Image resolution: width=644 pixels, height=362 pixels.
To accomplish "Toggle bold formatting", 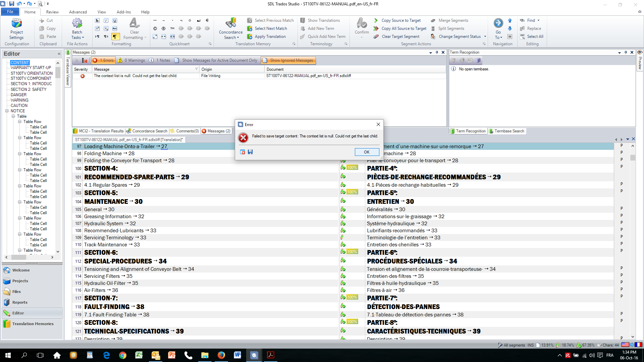I will click(97, 20).
